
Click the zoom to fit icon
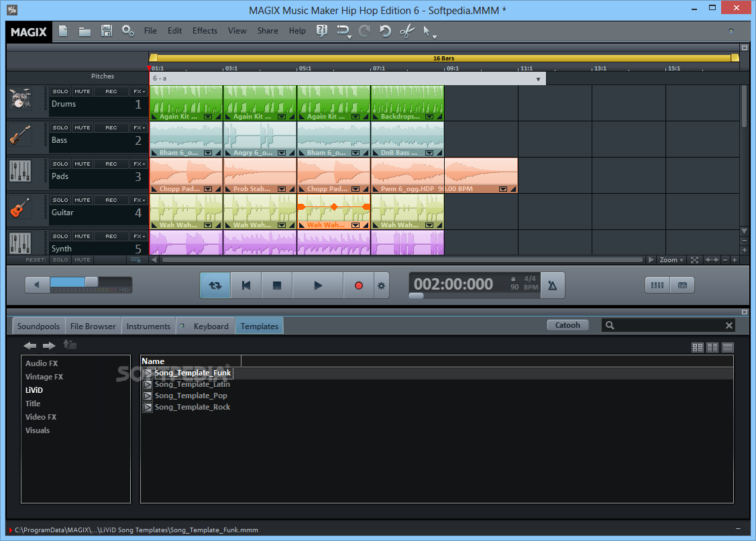694,260
